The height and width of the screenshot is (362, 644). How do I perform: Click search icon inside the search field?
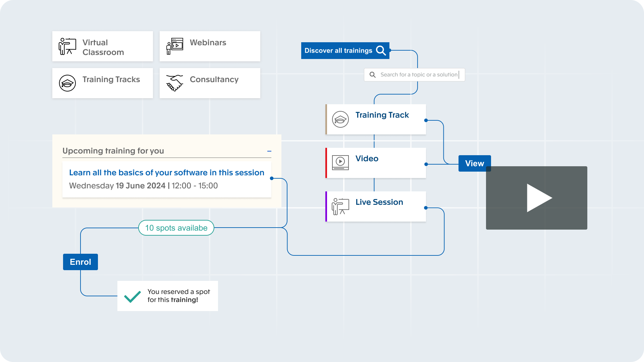[x=373, y=75]
